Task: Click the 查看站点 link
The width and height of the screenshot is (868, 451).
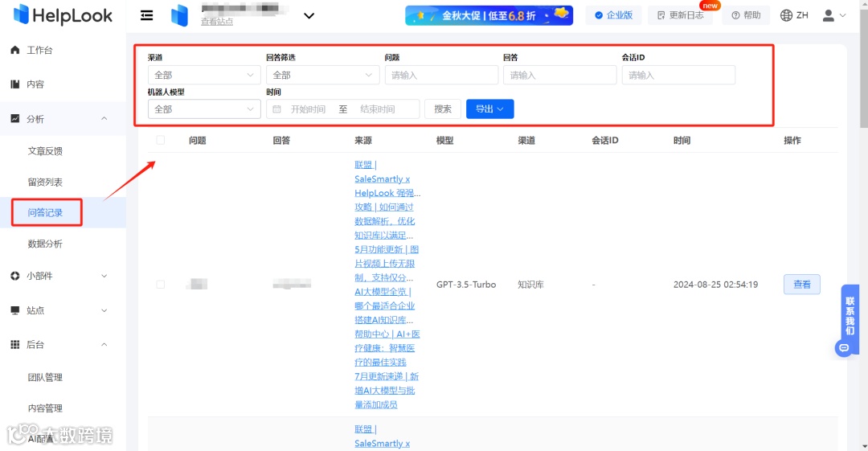Action: coord(217,22)
